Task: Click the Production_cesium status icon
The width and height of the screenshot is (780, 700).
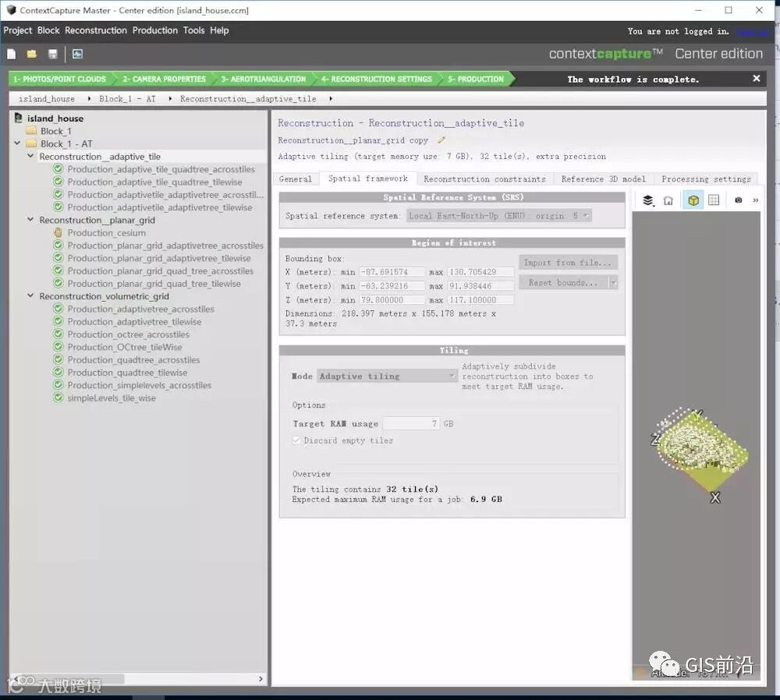Action: [58, 232]
